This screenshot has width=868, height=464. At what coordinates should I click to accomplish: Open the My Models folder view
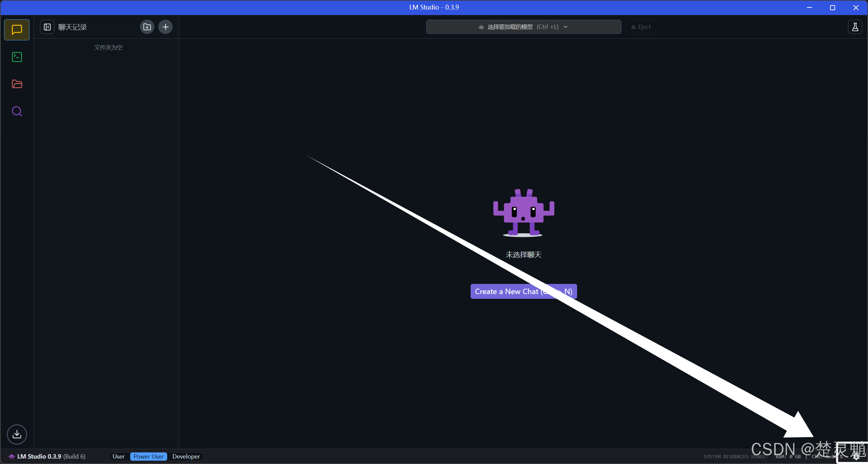[x=17, y=84]
